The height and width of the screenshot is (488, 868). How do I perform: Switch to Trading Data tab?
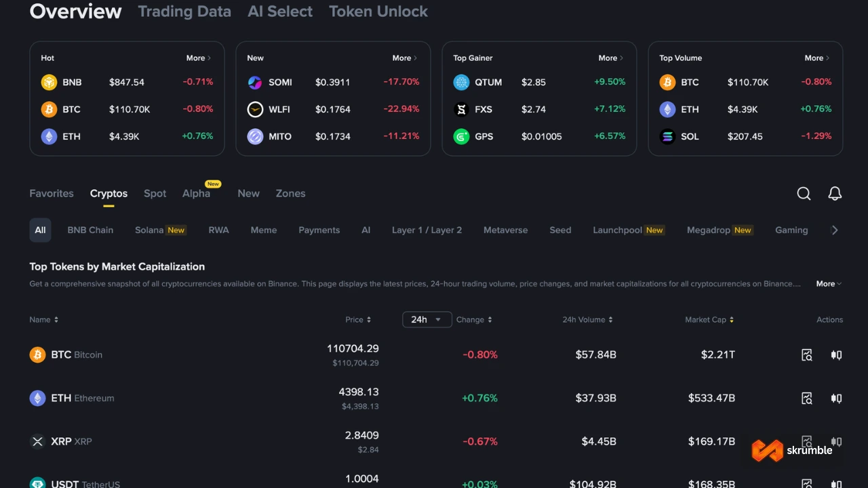(184, 12)
